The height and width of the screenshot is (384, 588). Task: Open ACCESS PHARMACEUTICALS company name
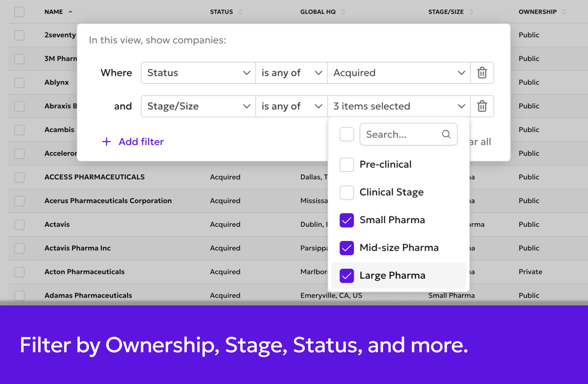pyautogui.click(x=94, y=177)
